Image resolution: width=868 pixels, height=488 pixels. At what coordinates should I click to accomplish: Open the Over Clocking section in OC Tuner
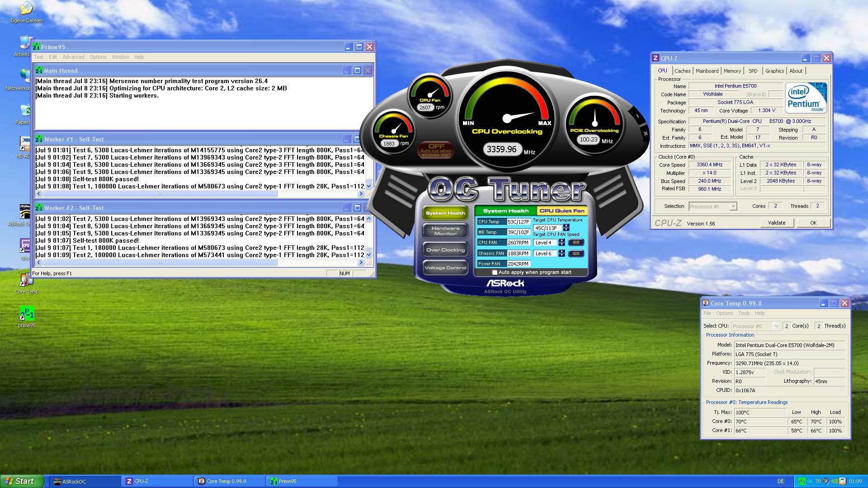[445, 250]
